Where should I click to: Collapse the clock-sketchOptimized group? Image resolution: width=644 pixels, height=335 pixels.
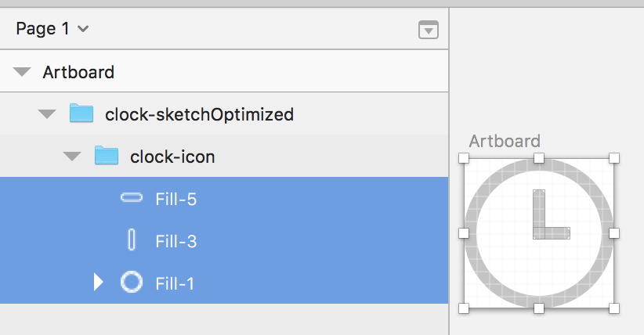pos(47,113)
